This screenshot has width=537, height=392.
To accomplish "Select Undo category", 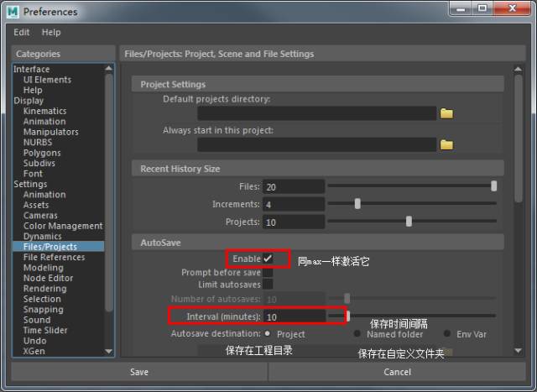I will click(35, 341).
